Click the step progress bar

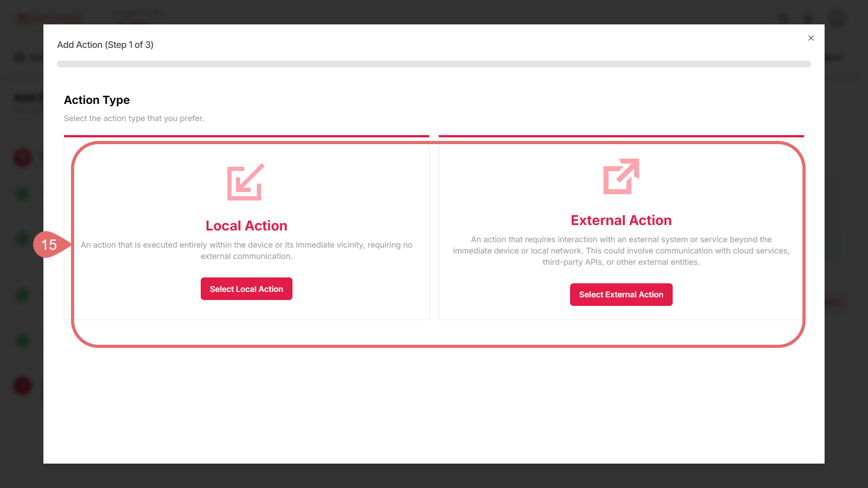coord(434,64)
